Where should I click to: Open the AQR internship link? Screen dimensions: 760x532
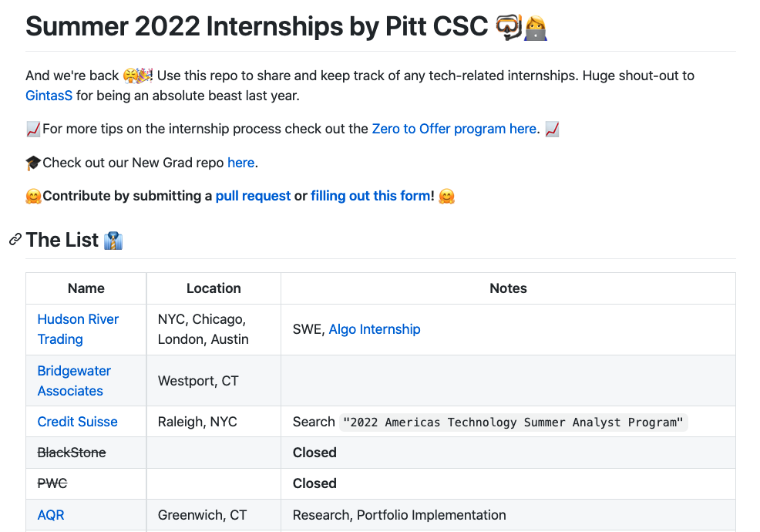[51, 515]
